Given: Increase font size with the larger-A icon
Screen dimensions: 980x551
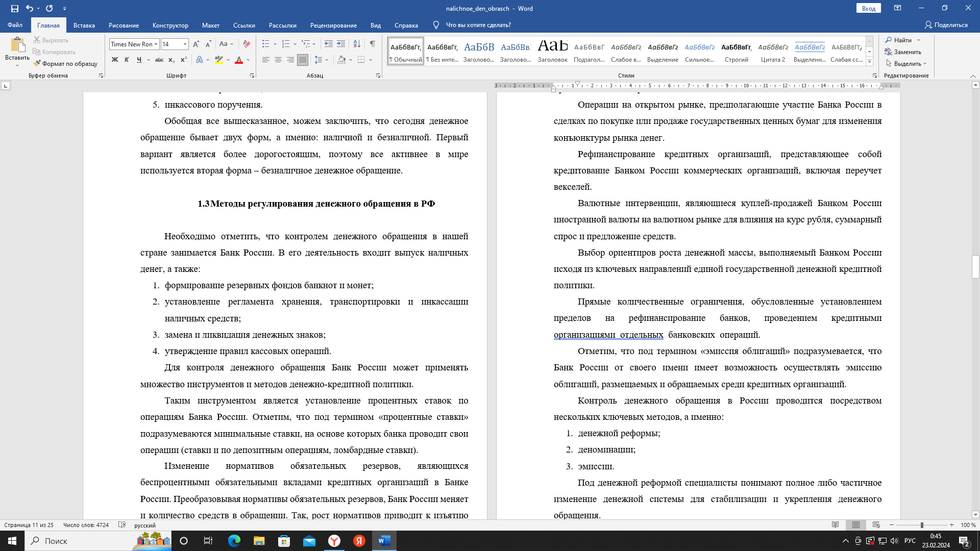Looking at the screenshot, I should click(x=197, y=44).
